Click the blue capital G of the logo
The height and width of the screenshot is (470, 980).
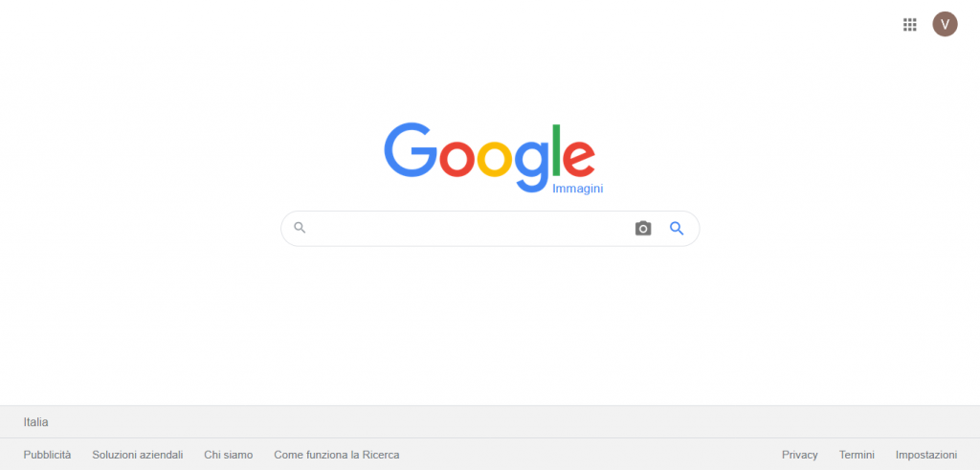pyautogui.click(x=411, y=149)
